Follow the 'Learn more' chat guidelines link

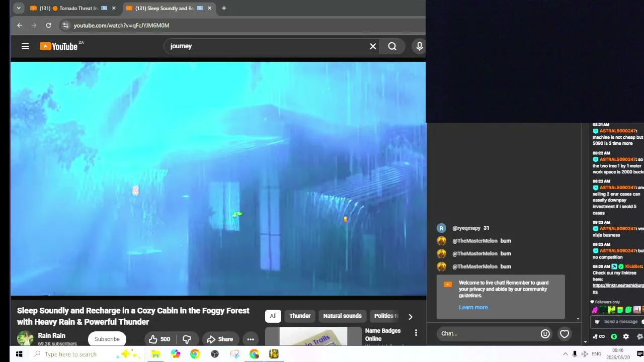click(x=473, y=307)
